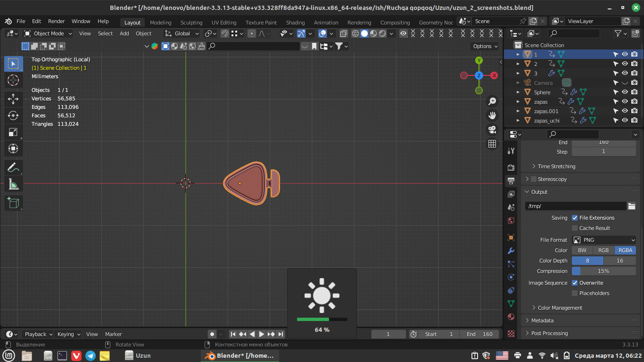Enable the Placeholders checkbox

pyautogui.click(x=575, y=293)
